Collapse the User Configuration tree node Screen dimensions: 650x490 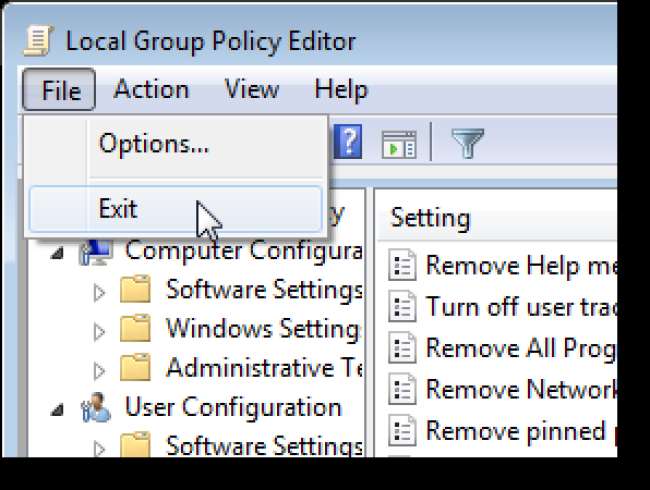(x=58, y=409)
